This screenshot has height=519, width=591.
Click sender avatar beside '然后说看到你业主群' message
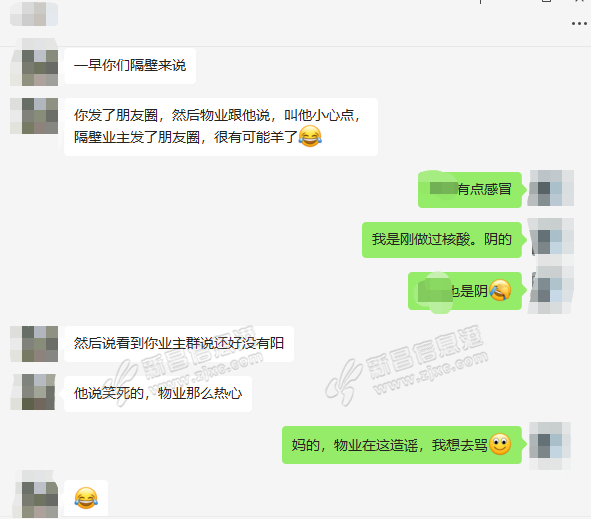(34, 344)
